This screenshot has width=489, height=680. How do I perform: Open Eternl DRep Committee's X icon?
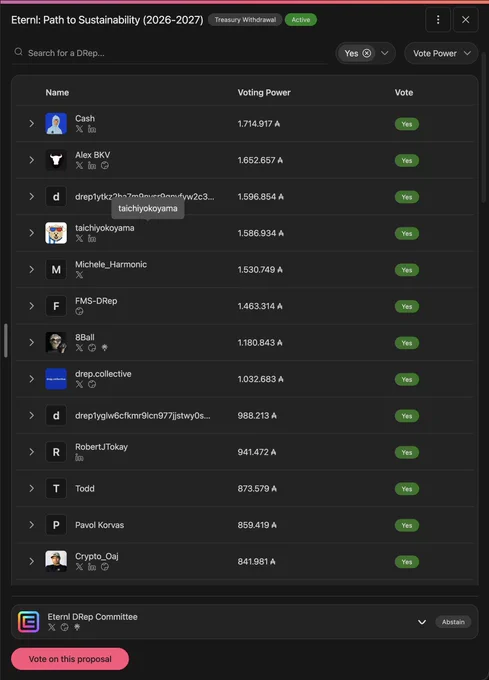point(52,627)
